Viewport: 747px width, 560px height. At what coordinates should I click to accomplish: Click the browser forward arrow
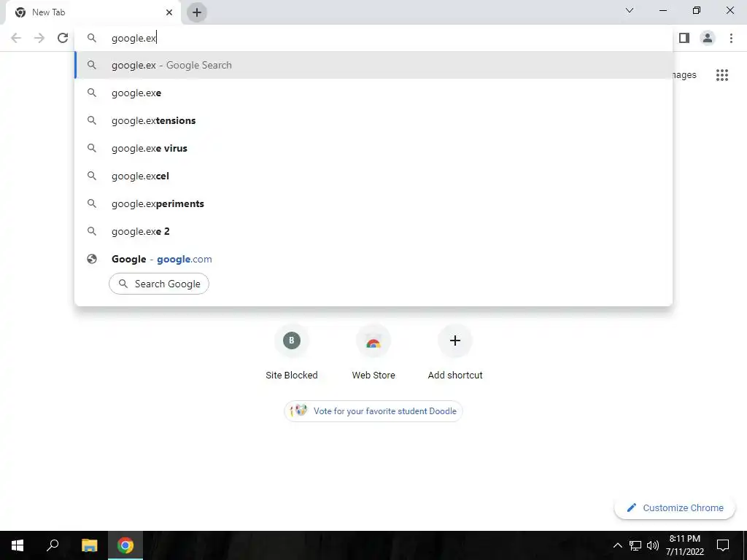pos(39,38)
